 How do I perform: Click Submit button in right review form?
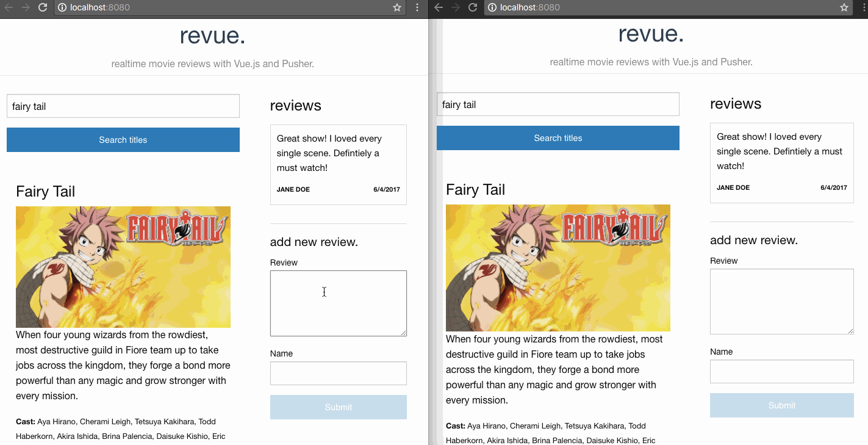click(x=781, y=405)
